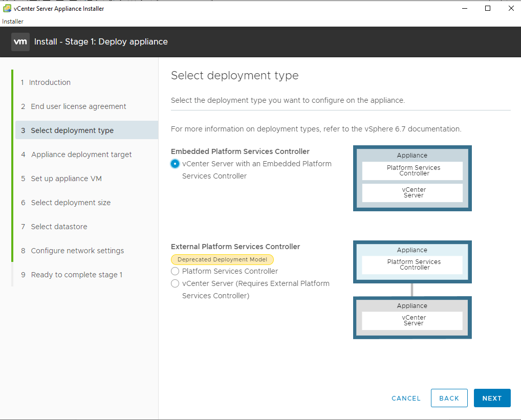
Task: Choose vCenter Server requiring External Platform Services Controller
Action: (175, 283)
